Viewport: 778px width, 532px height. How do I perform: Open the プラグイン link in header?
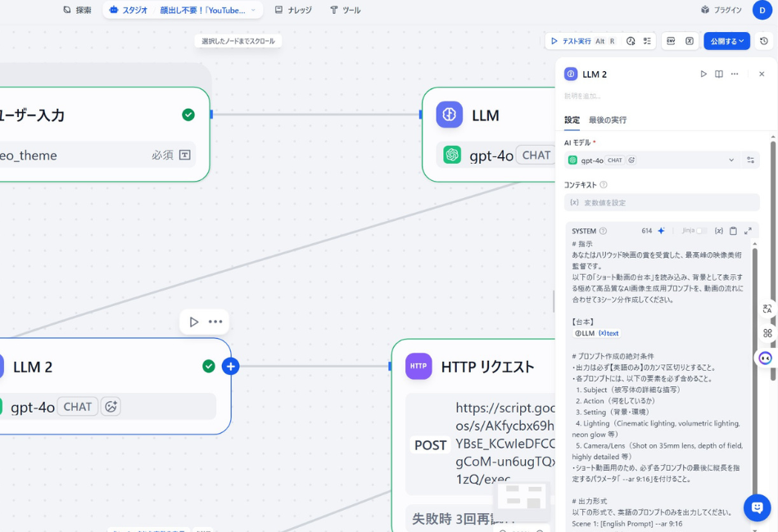tap(721, 11)
